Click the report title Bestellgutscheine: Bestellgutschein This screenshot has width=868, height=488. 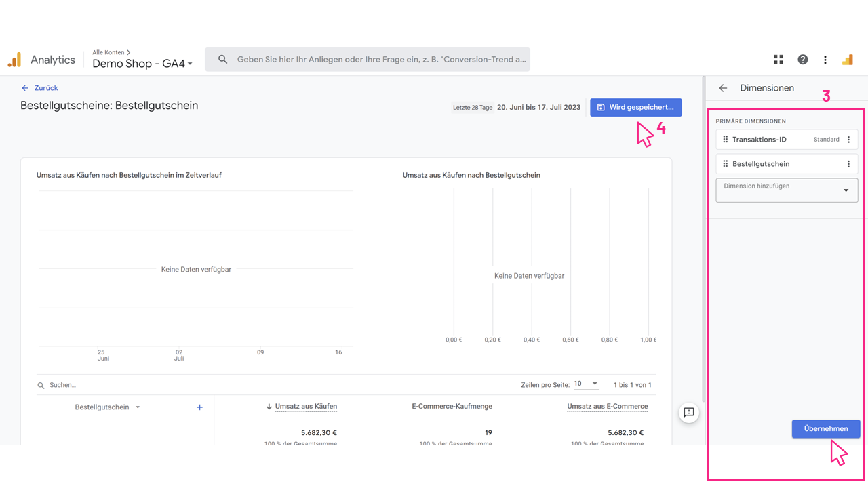109,106
